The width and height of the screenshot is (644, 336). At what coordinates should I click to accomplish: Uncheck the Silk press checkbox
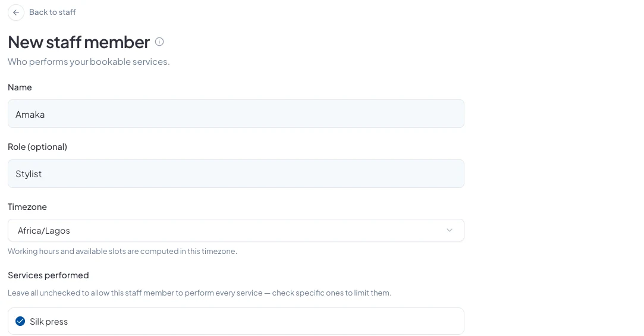(x=20, y=321)
